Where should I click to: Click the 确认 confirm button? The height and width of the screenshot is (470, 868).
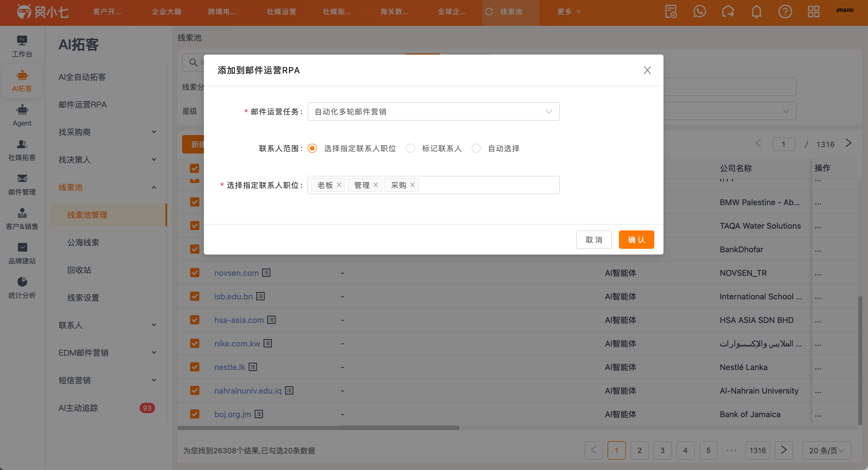pos(636,240)
